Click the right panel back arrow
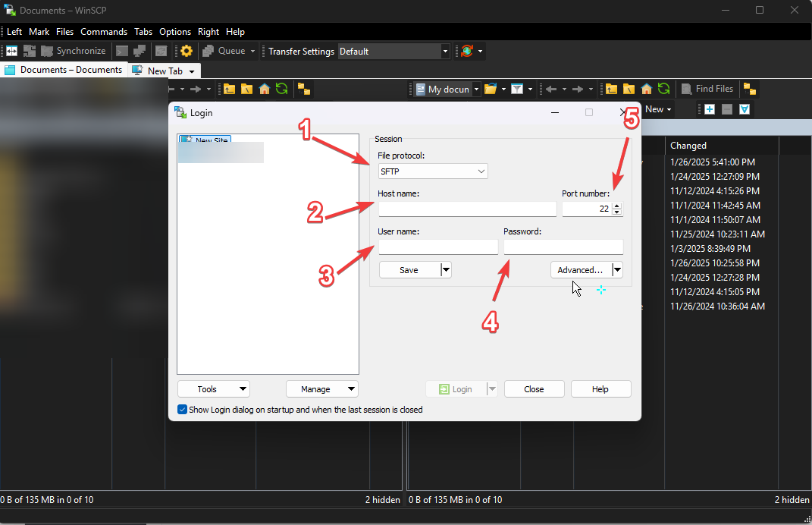This screenshot has width=812, height=525. pyautogui.click(x=551, y=89)
